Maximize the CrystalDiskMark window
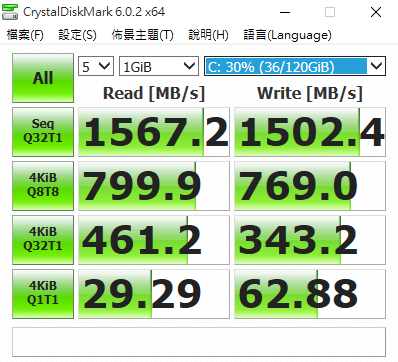The image size is (398, 362). 330,12
